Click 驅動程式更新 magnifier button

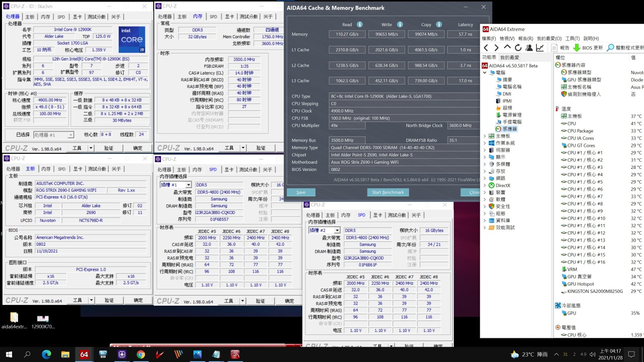(x=625, y=48)
